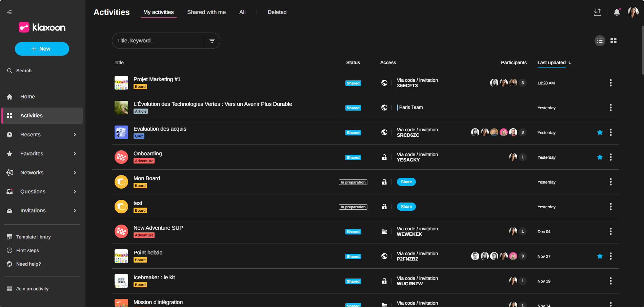Open three-dot menu for Projet Marketing #1
The width and height of the screenshot is (644, 307).
pos(610,83)
